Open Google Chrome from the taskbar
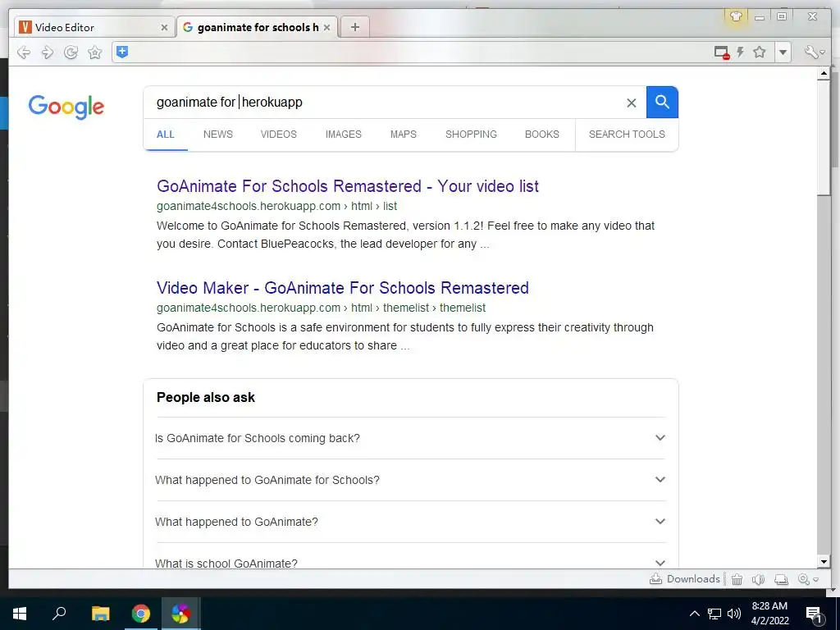 point(141,614)
